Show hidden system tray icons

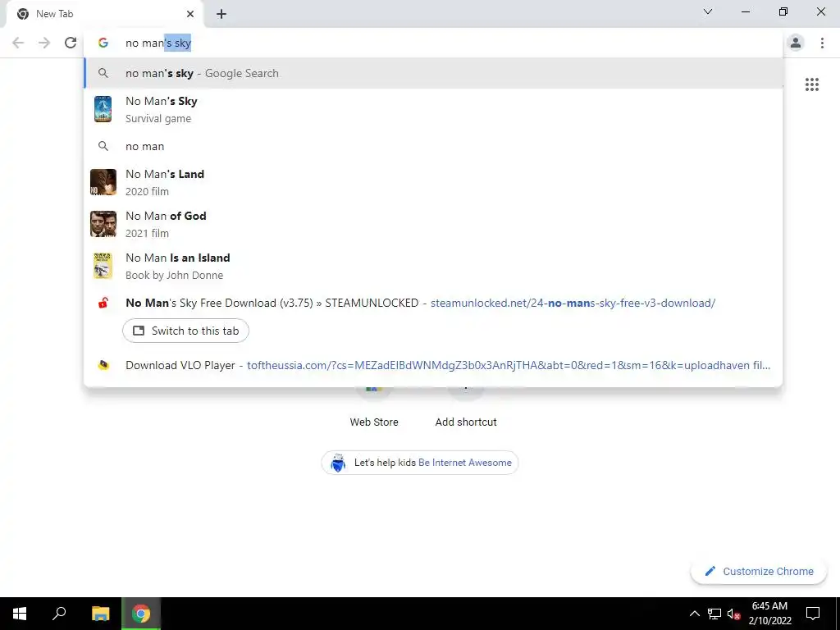[694, 614]
